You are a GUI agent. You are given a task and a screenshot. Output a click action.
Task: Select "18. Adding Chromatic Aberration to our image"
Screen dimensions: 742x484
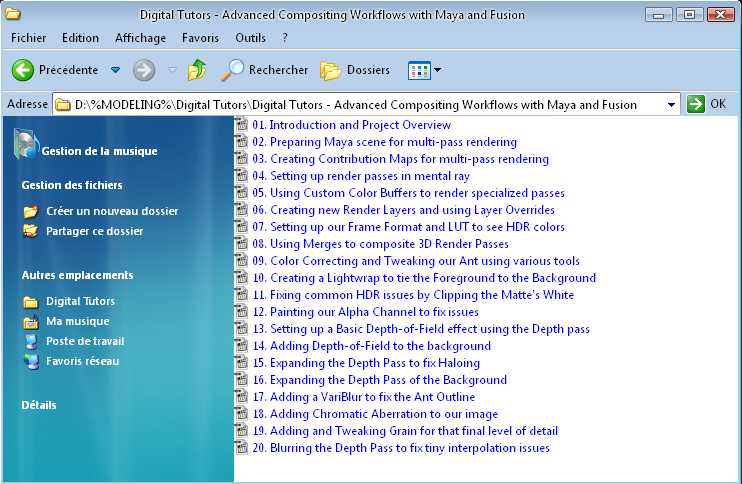pyautogui.click(x=375, y=414)
